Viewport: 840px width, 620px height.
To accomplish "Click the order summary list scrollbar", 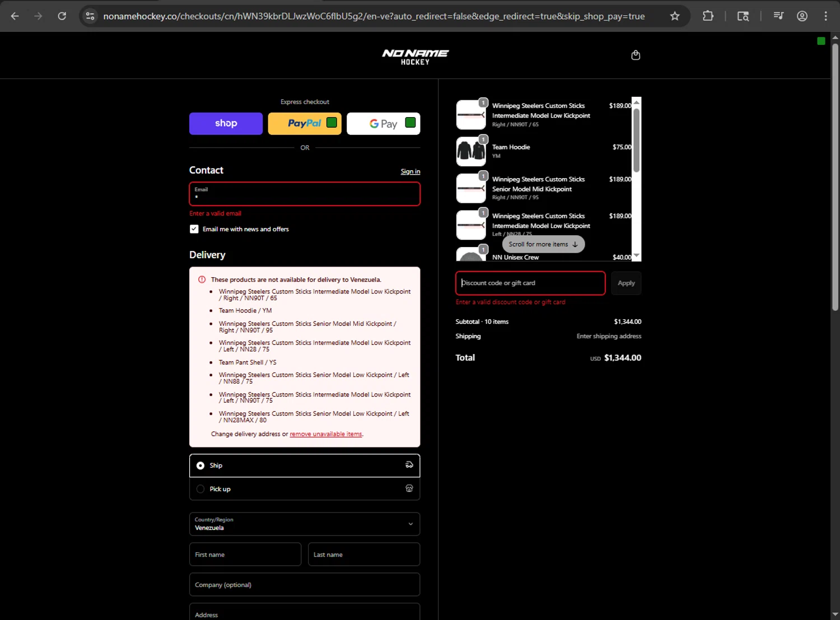I will pos(636,140).
